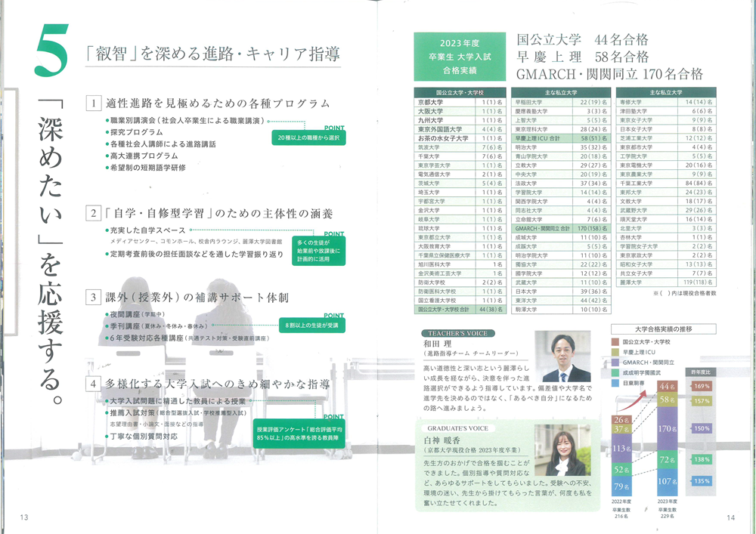This screenshot has width=756, height=534.
Task: Click the 法政大学 row
Action: point(561,183)
